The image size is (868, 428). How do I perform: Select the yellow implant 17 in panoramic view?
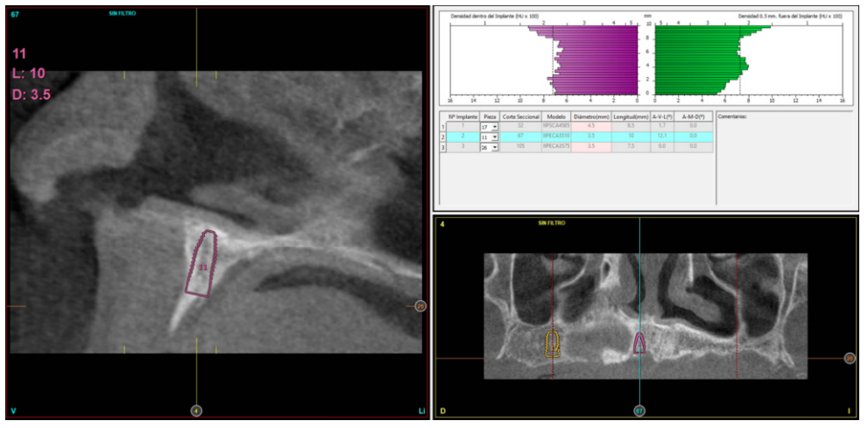pos(553,343)
